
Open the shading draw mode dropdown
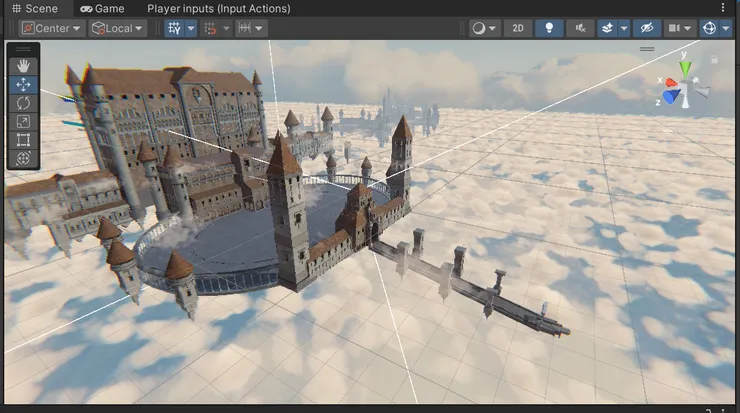(484, 28)
